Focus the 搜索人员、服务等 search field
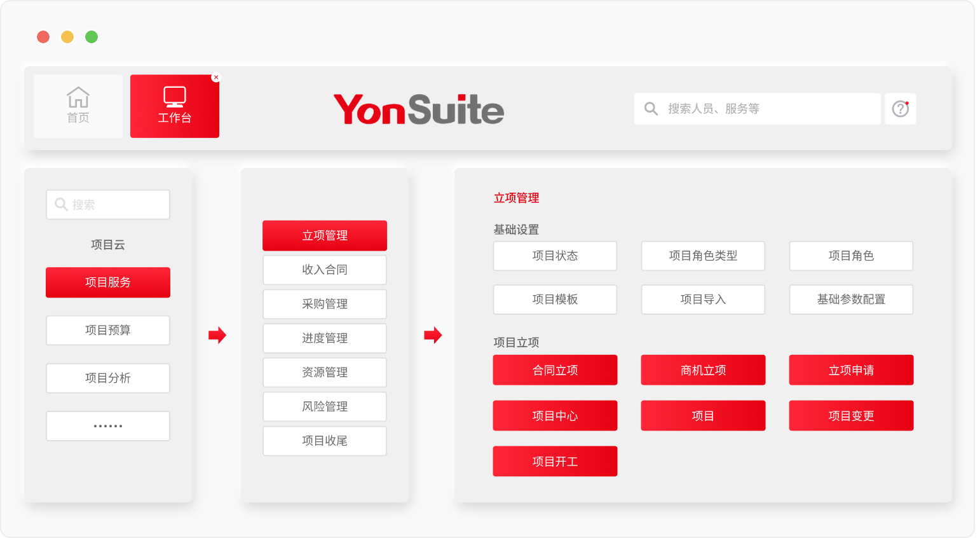980x538 pixels. [x=763, y=109]
